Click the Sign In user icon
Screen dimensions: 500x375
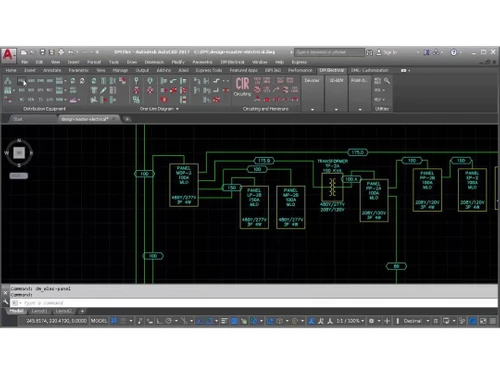tap(379, 52)
